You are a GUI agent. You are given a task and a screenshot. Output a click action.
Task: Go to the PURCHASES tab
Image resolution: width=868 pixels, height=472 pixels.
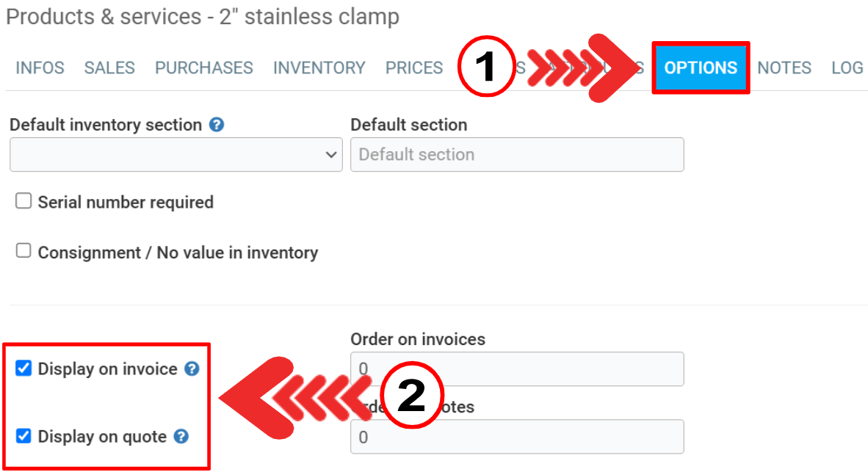[x=203, y=68]
